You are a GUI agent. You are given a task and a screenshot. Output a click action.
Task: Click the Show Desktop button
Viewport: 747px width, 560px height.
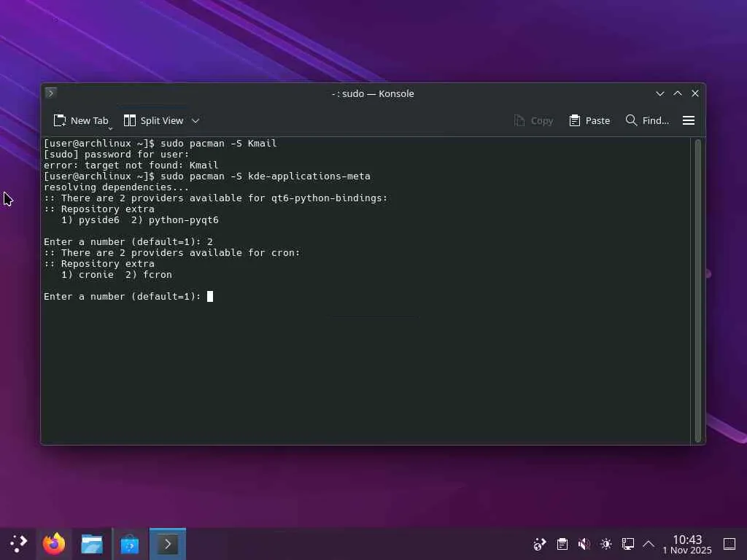(729, 544)
